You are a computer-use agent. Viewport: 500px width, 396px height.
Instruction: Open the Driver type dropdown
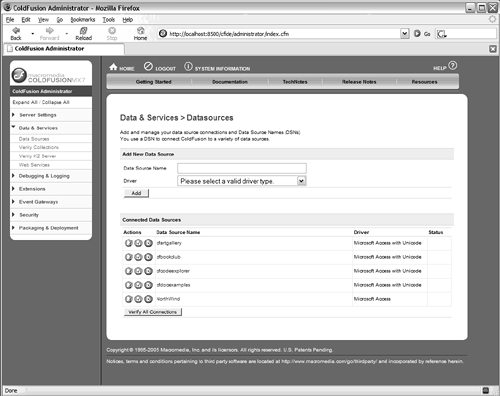pos(301,181)
